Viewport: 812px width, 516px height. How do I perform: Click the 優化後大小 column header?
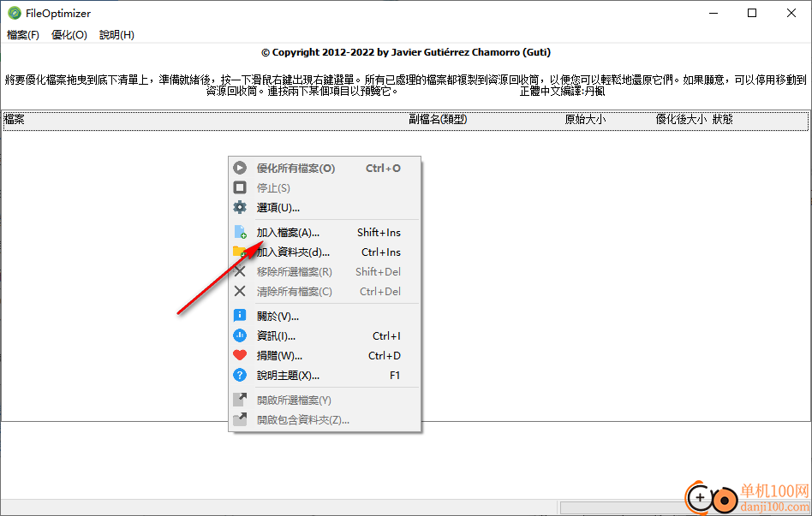pyautogui.click(x=681, y=120)
